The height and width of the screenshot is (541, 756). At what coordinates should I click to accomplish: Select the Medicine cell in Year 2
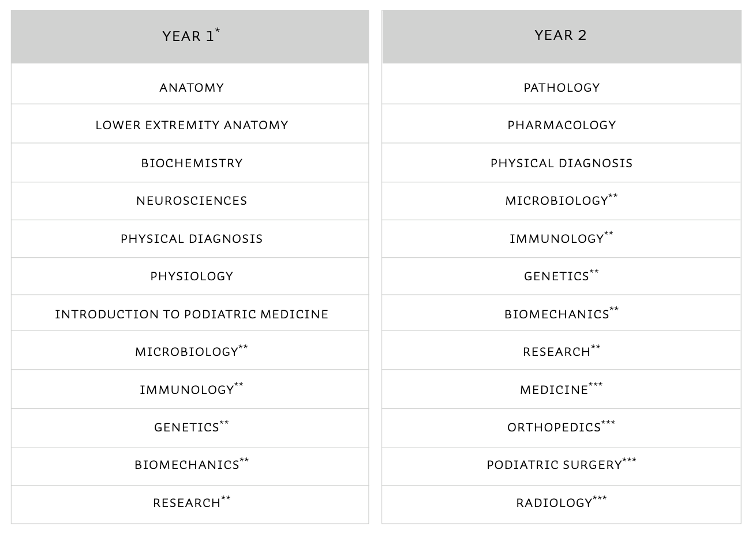coord(555,390)
